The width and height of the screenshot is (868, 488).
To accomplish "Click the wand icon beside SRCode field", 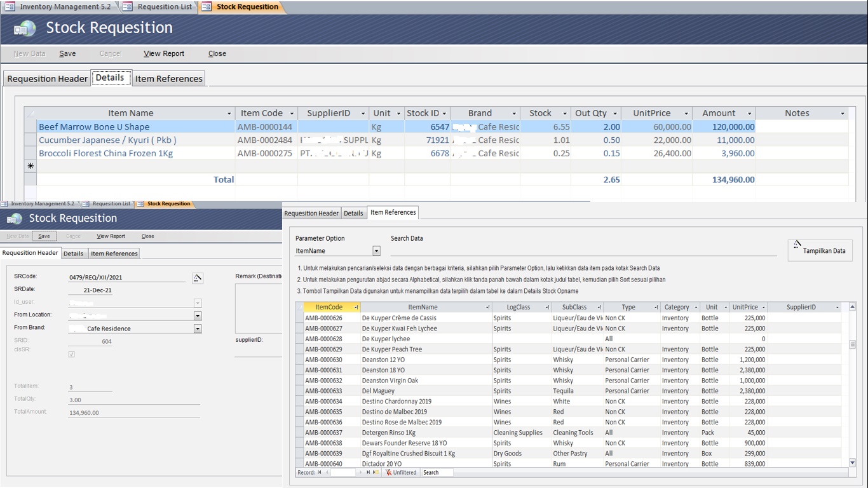I will pyautogui.click(x=198, y=278).
